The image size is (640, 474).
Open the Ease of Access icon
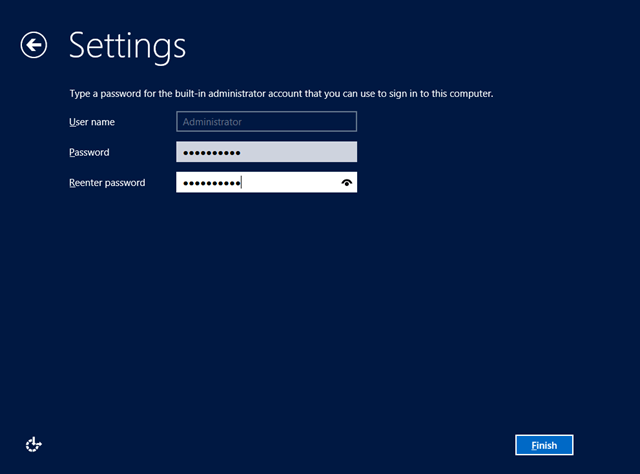[33, 444]
